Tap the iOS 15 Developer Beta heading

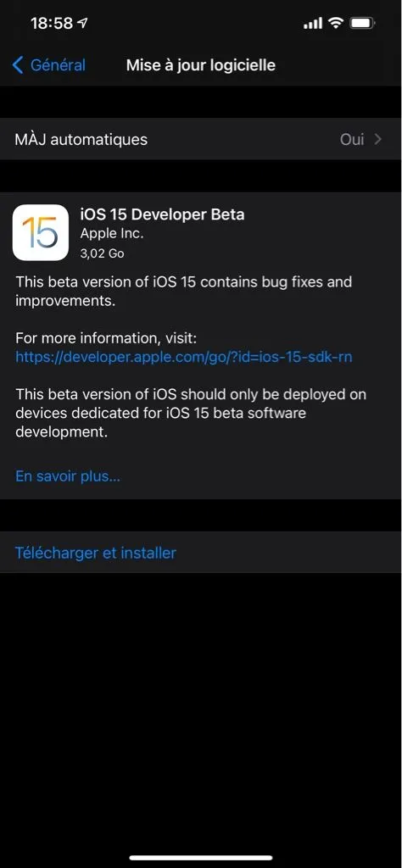[162, 214]
